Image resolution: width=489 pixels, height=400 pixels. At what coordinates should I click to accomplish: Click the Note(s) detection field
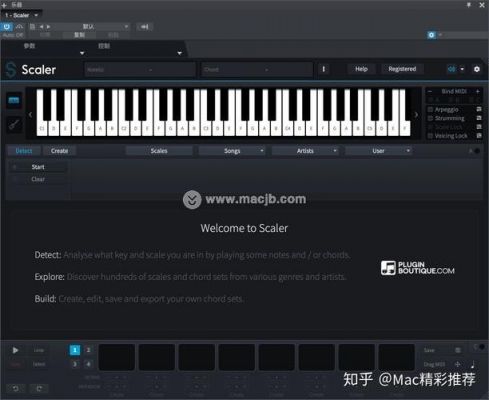[x=140, y=70]
